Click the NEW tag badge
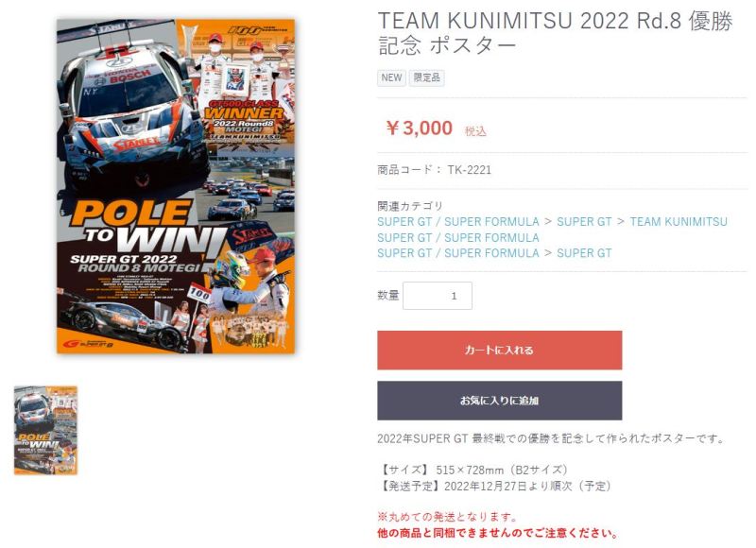This screenshot has height=548, width=756. pyautogui.click(x=391, y=77)
